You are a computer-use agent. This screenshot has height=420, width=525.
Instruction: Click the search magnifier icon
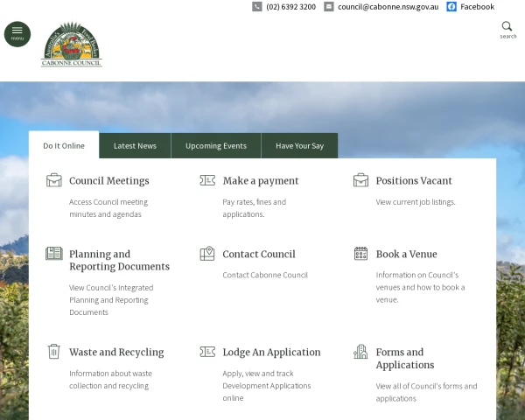pyautogui.click(x=507, y=26)
